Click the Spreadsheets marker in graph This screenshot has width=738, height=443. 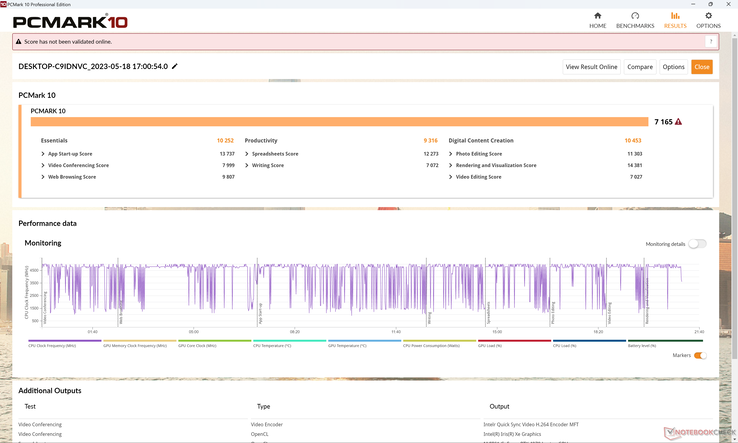click(x=488, y=314)
